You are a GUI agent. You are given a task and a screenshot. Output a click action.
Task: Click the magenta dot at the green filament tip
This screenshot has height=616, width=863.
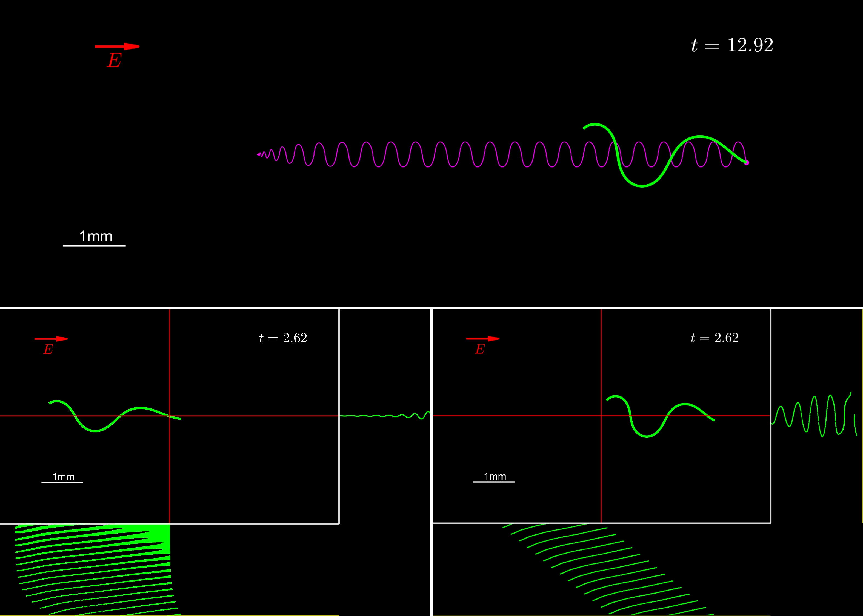click(x=747, y=163)
